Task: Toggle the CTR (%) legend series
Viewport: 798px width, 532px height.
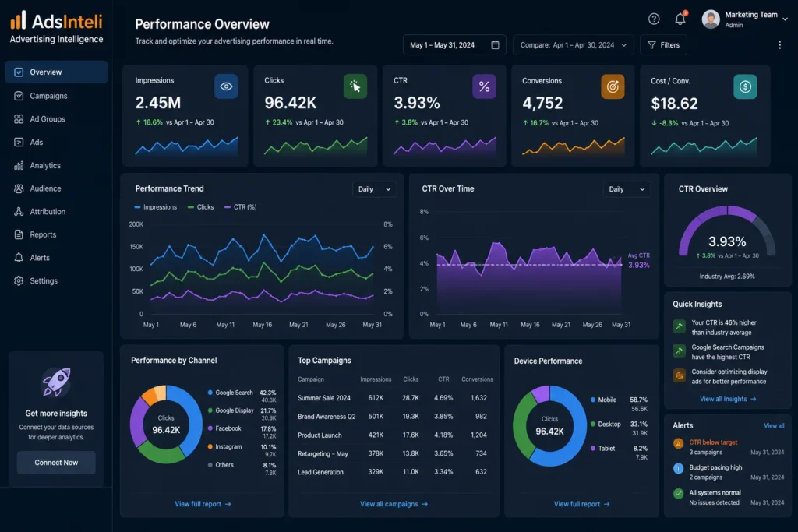Action: click(240, 207)
